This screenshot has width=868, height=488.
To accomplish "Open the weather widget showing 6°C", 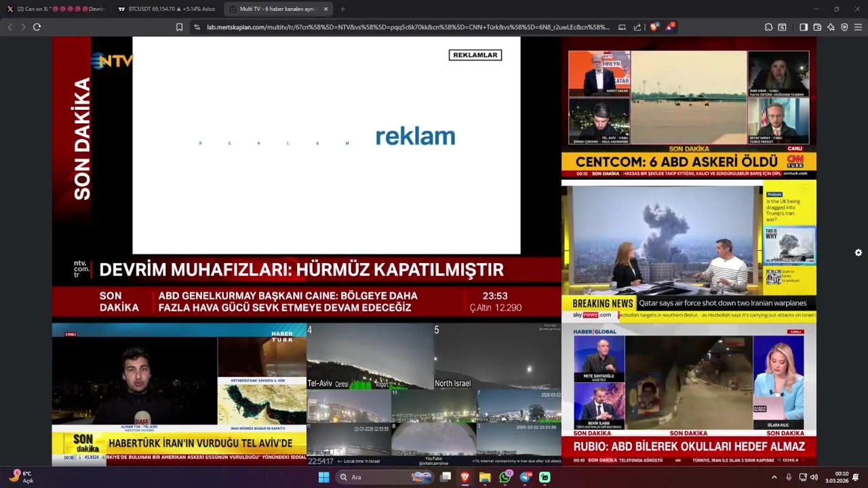I will click(20, 477).
